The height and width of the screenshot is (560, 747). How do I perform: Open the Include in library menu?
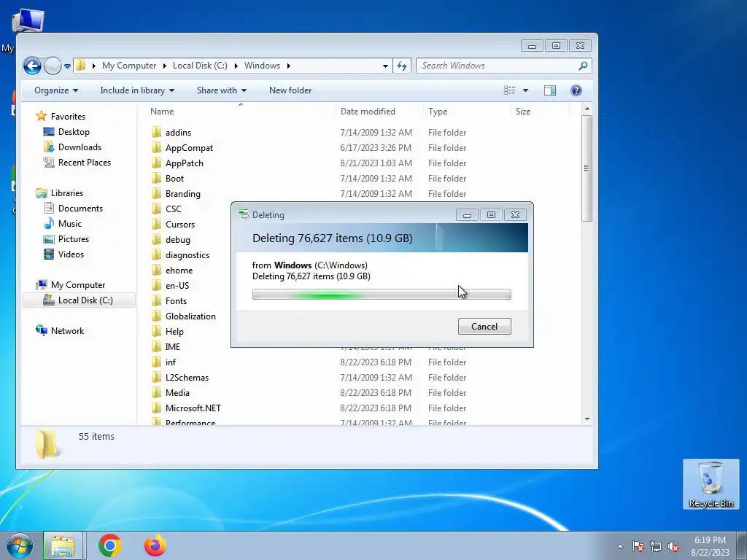(x=137, y=90)
